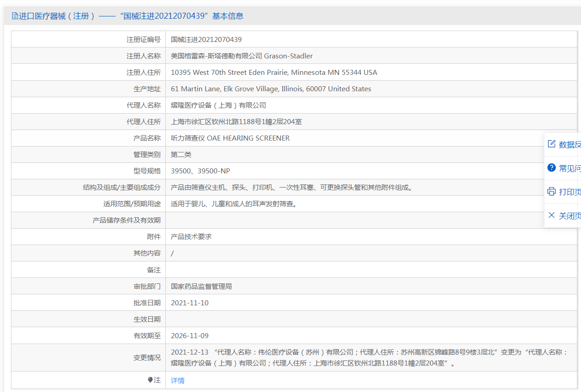The width and height of the screenshot is (581, 392).
Task: Click the page title 进口医疗器械（注册）基本信息
Action: click(x=131, y=16)
